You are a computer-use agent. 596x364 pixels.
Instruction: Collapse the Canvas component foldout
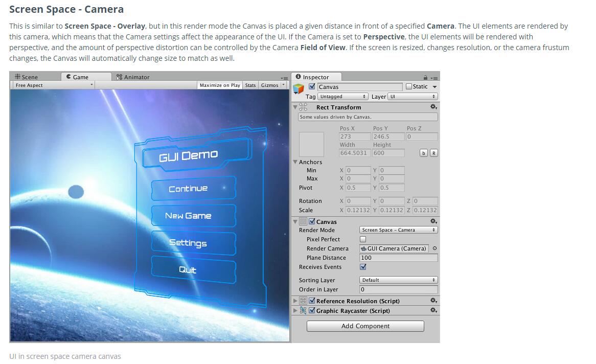coord(295,222)
